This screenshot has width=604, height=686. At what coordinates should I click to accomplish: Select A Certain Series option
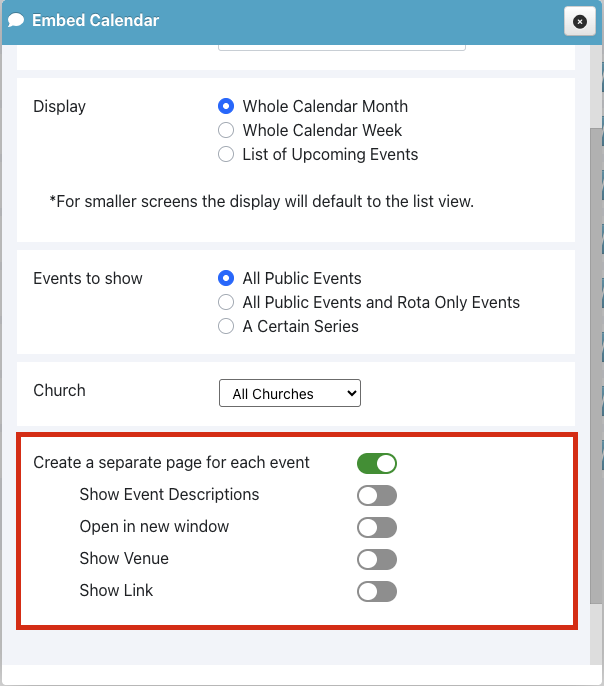tap(226, 326)
